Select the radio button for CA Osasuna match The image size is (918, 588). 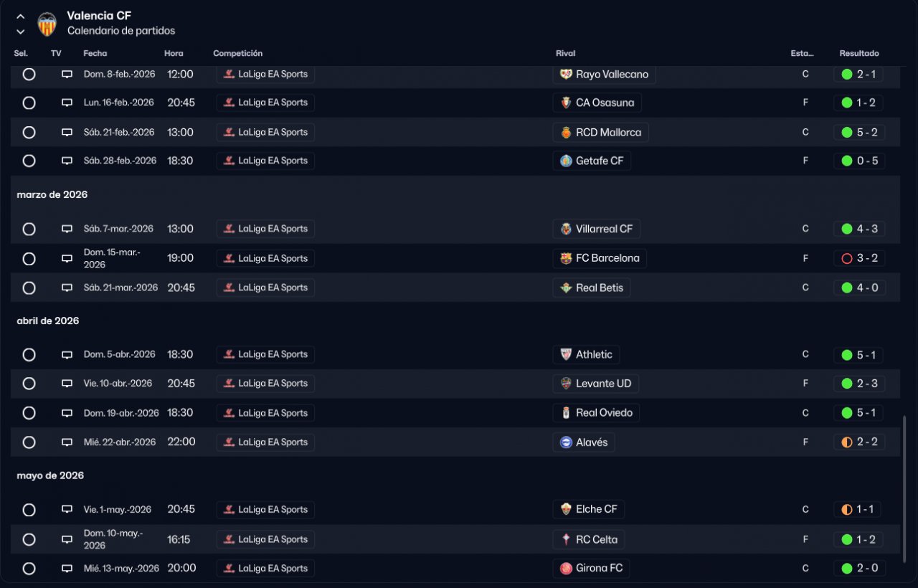(29, 103)
